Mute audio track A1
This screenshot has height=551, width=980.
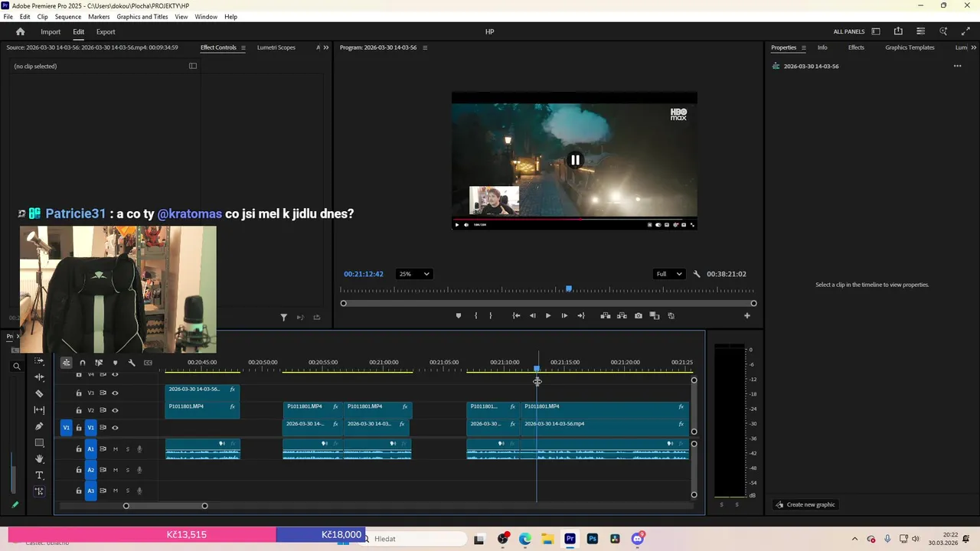click(x=116, y=449)
